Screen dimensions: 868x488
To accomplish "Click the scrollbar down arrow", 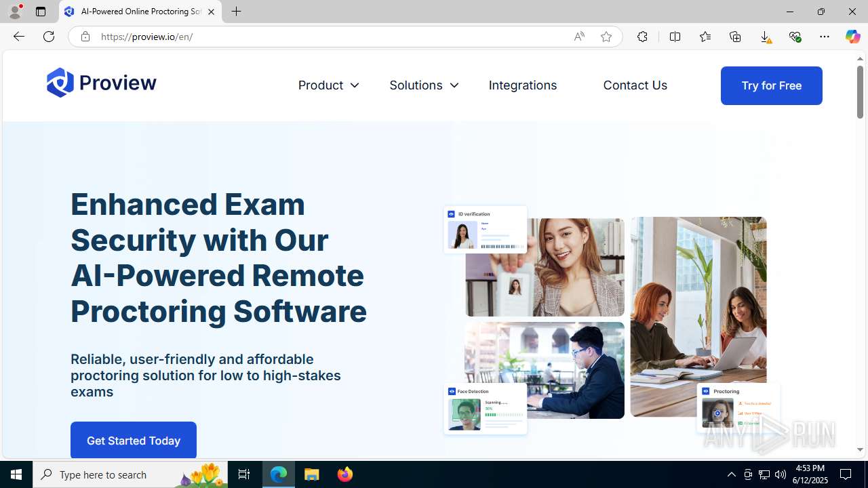I will click(860, 449).
